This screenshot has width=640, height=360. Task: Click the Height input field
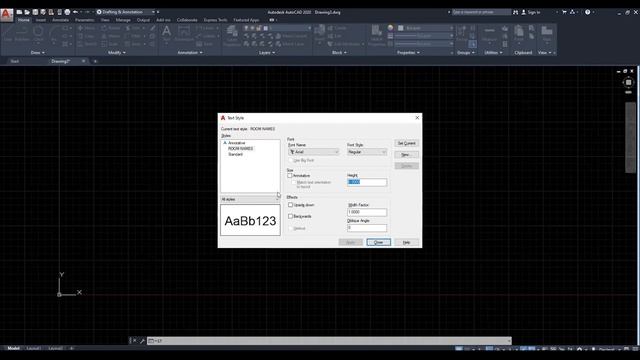coord(367,182)
